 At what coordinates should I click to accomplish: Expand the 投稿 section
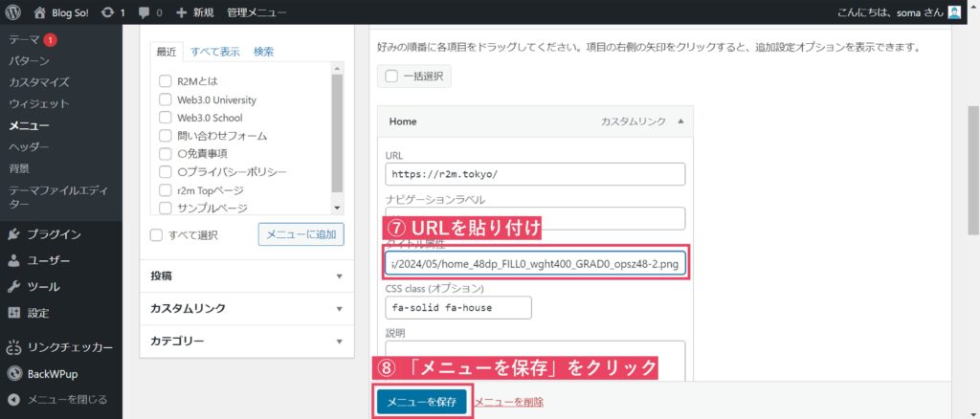[339, 276]
